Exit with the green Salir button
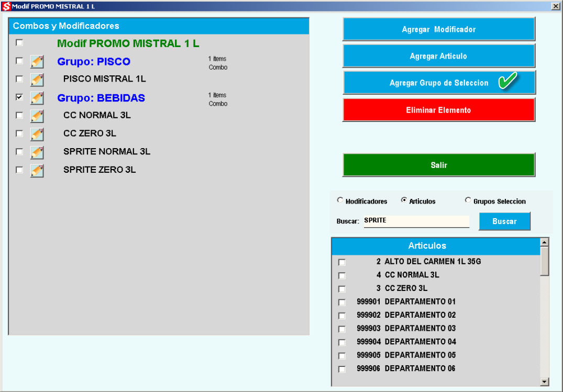 [x=439, y=165]
